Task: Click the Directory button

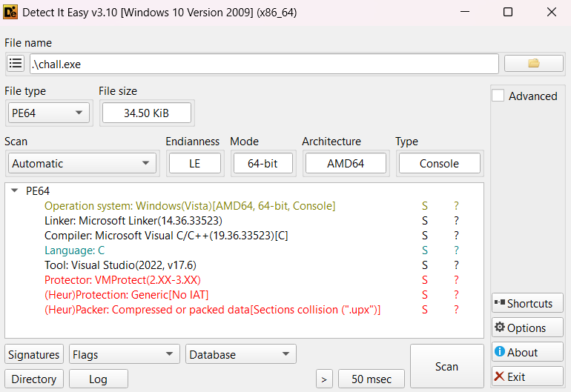Action: (34, 379)
